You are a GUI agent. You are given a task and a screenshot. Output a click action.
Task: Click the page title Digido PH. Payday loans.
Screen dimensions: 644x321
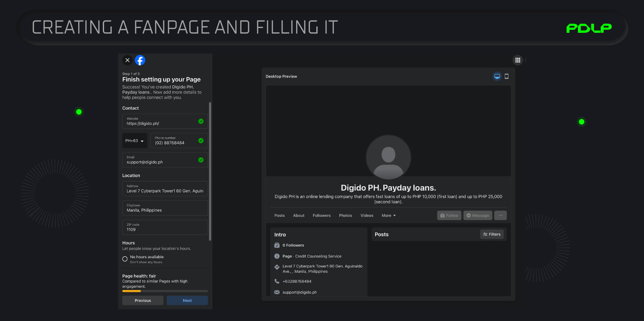tap(388, 188)
